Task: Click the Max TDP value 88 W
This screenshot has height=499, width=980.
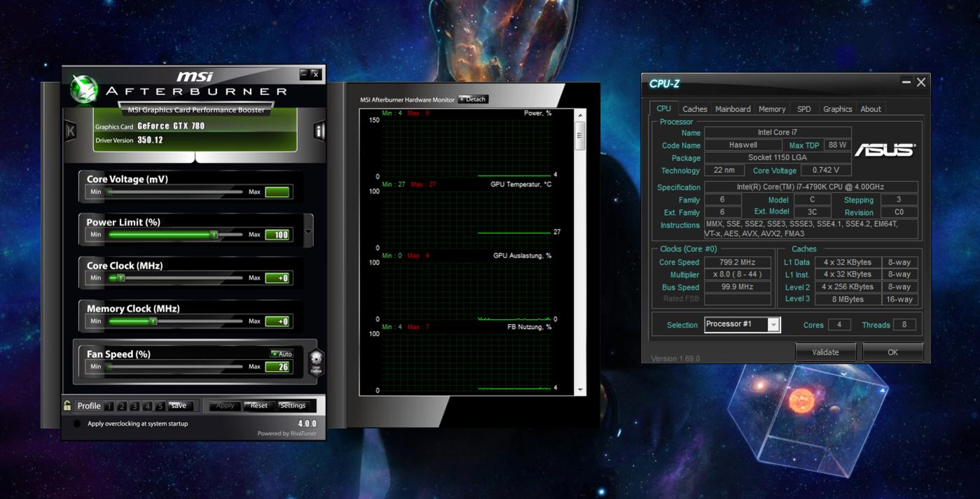Action: click(x=837, y=145)
